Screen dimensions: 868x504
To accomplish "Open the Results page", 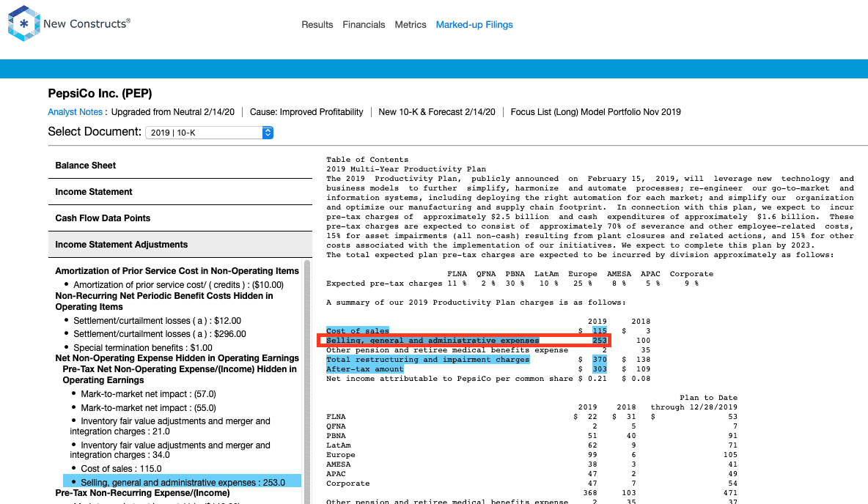I will 317,24.
